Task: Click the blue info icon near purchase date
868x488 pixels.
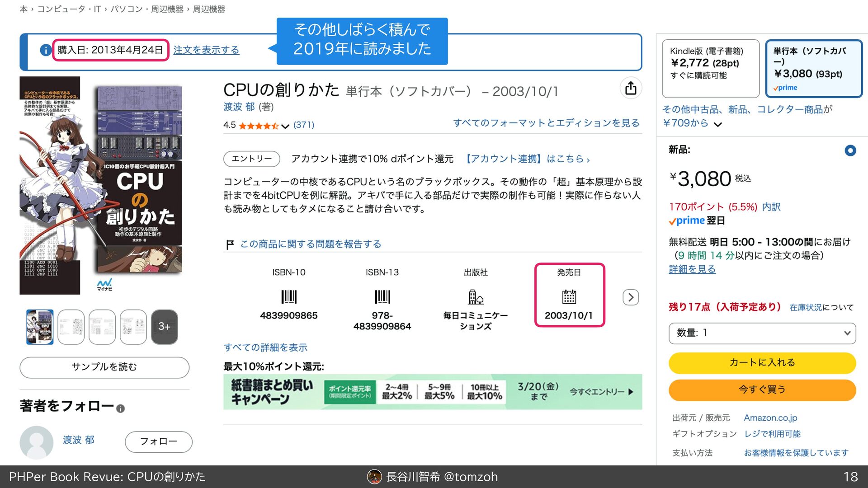Action: (x=45, y=50)
